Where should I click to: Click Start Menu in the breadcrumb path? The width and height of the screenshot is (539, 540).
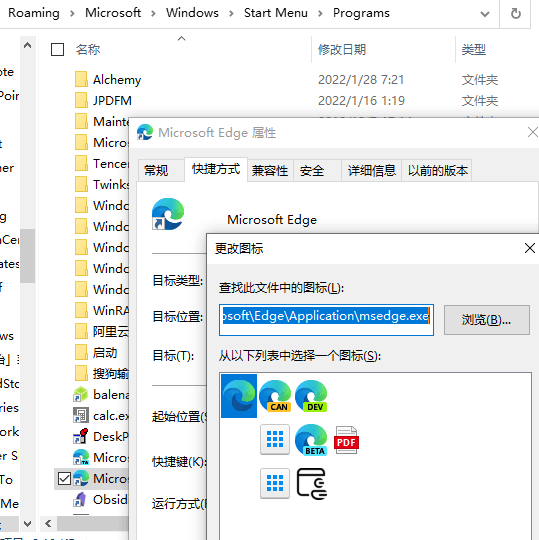coord(276,13)
